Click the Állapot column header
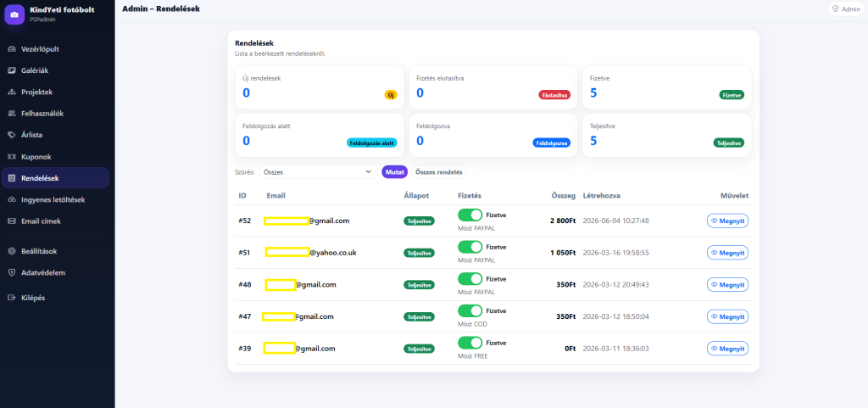 point(416,196)
